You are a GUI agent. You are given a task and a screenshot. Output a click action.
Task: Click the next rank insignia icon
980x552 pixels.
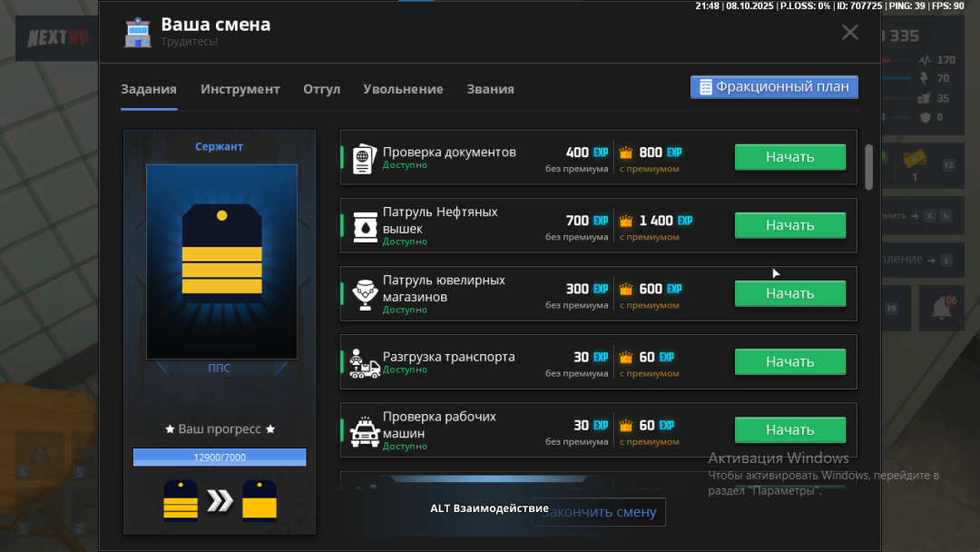tap(260, 501)
